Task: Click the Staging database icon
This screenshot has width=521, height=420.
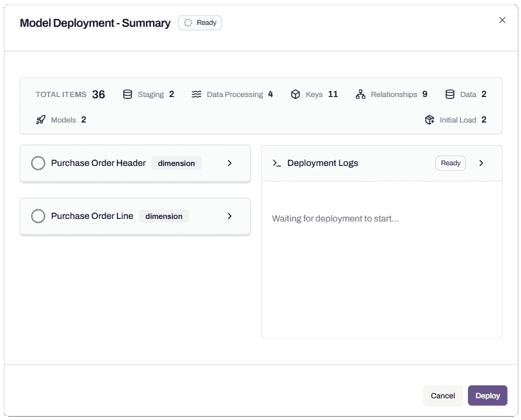Action: click(128, 94)
